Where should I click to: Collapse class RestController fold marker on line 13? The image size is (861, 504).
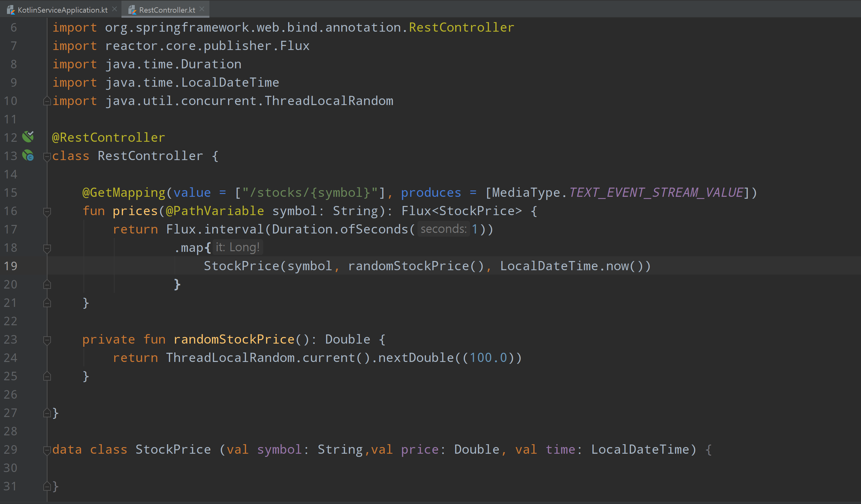(47, 157)
